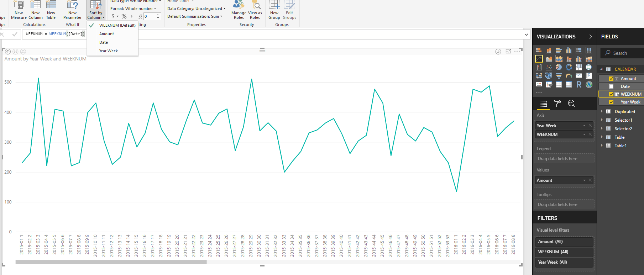Select the R script visual icon
644x275 pixels.
(579, 84)
